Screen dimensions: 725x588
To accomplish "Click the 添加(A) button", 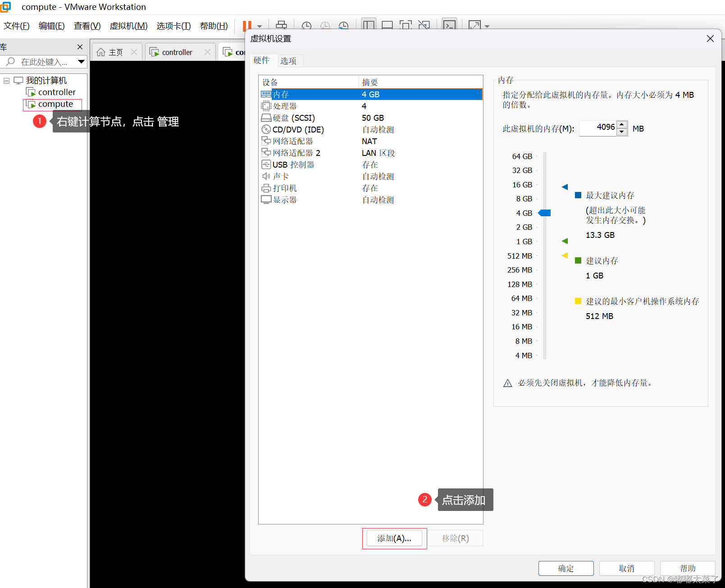I will [x=394, y=538].
